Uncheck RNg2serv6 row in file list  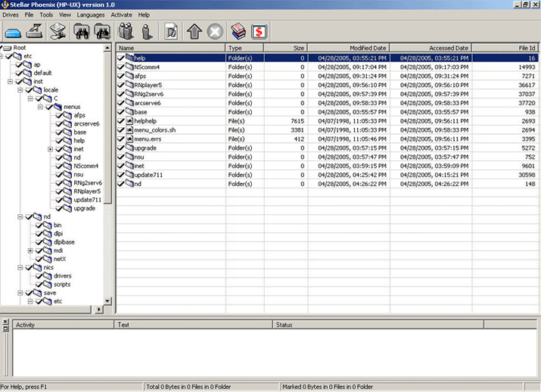pos(121,94)
